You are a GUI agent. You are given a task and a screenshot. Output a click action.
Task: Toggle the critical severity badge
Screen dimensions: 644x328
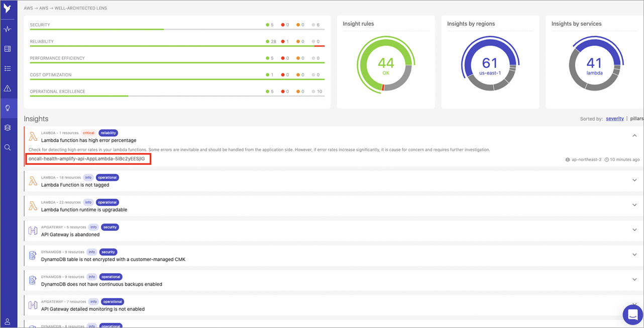(88, 133)
